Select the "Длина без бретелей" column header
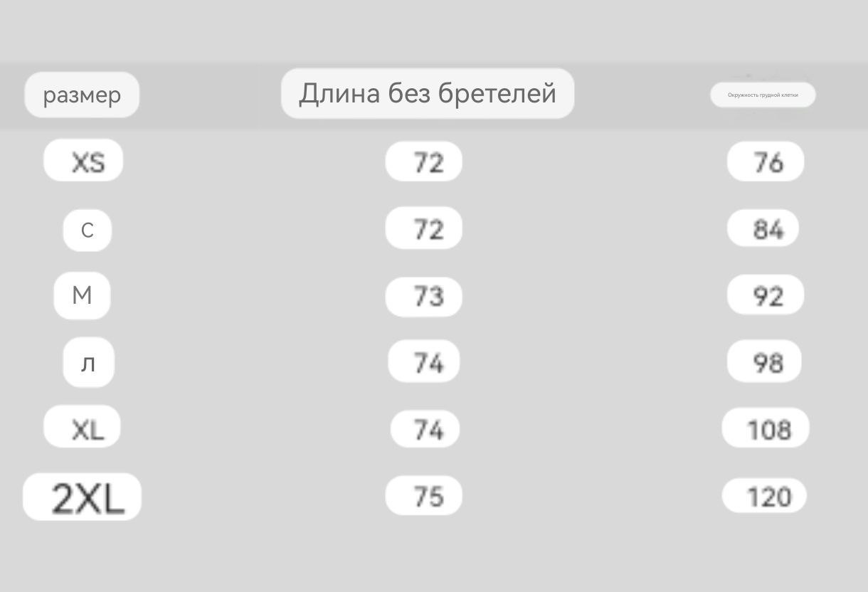The height and width of the screenshot is (592, 868). 428,93
